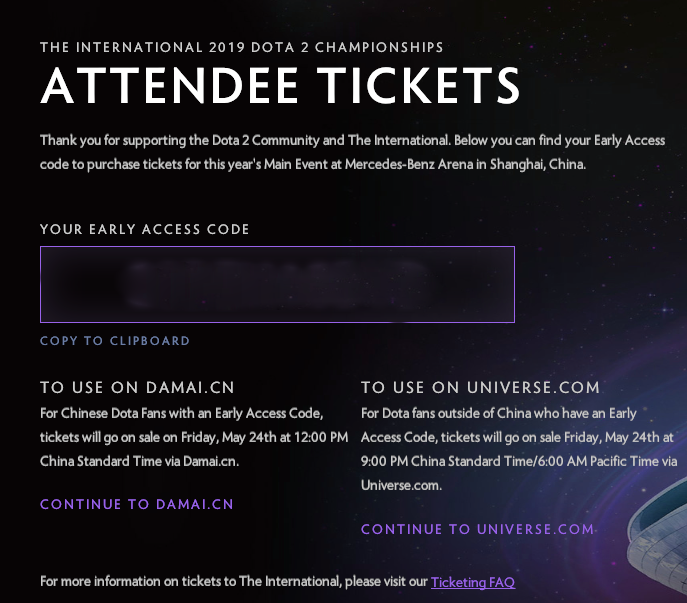Click the Your Early Access Code label
Image resolution: width=687 pixels, height=603 pixels.
click(x=145, y=229)
